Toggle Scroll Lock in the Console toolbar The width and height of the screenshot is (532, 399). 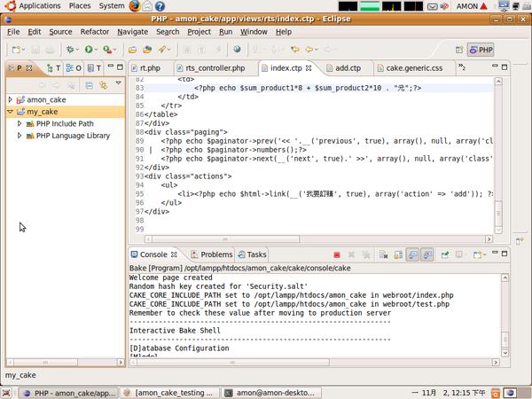398,255
